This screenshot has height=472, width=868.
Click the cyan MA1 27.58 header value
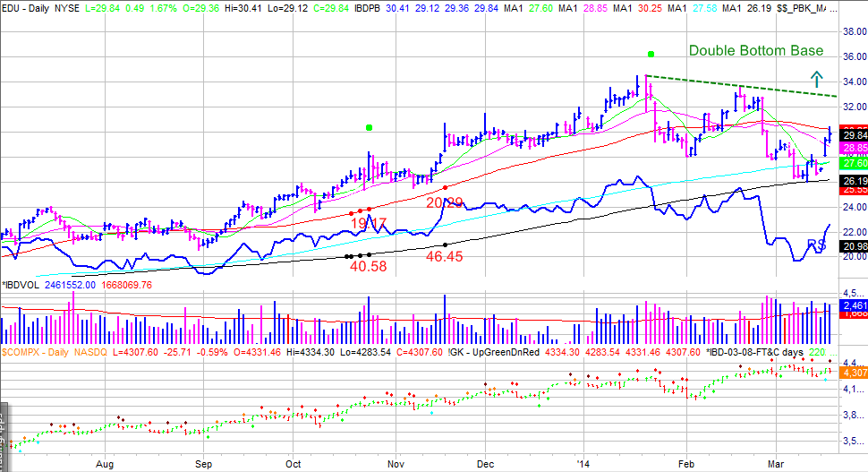[704, 8]
